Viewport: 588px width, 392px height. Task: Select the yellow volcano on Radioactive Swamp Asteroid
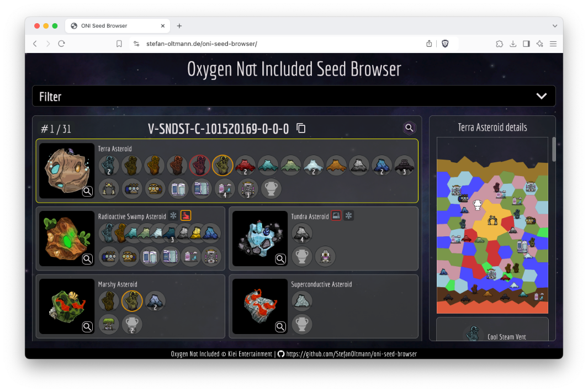point(197,234)
